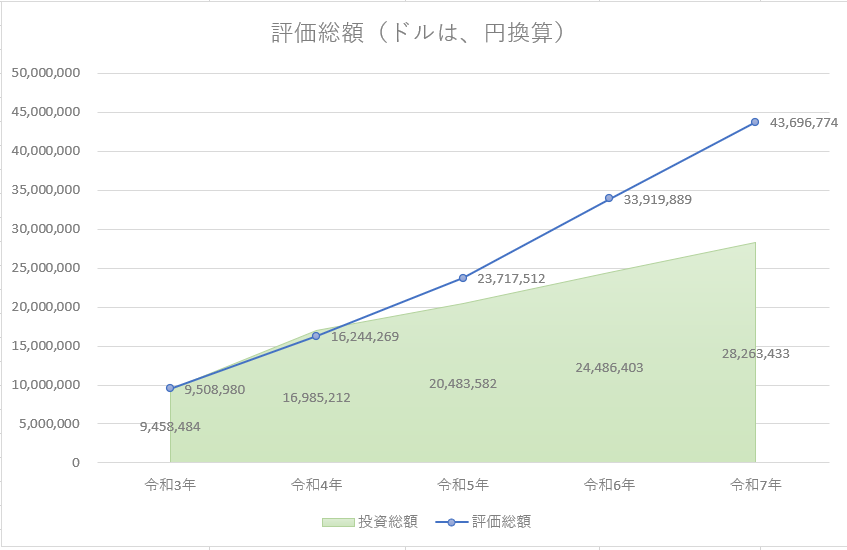The width and height of the screenshot is (847, 550).
Task: Click the line marker for 令和6年
Action: pyautogui.click(x=609, y=198)
